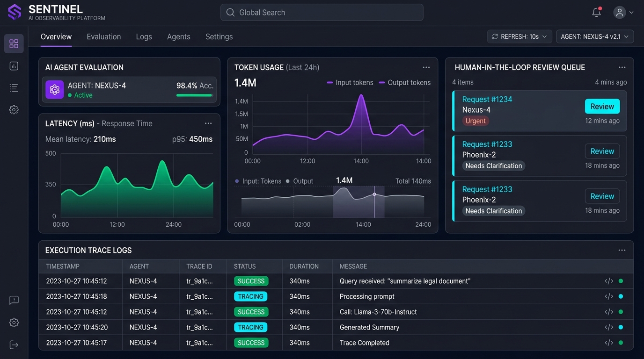Select timestamp 2023-10-27 10:45:17
644x359 pixels.
click(77, 343)
